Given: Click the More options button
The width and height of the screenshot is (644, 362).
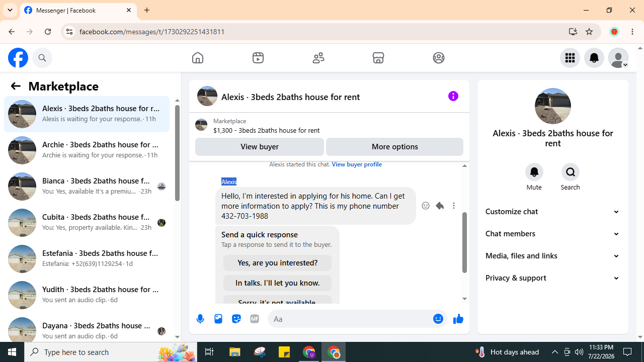Looking at the screenshot, I should tap(394, 147).
